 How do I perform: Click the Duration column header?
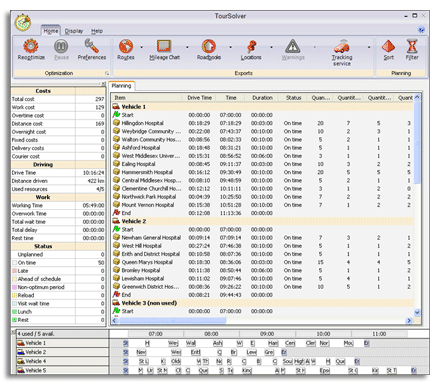[x=262, y=98]
